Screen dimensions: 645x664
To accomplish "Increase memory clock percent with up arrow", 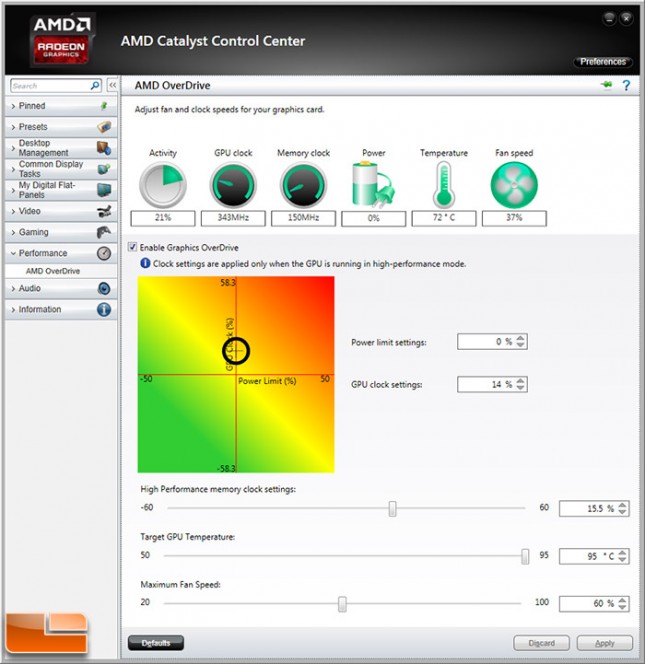I will click(622, 505).
